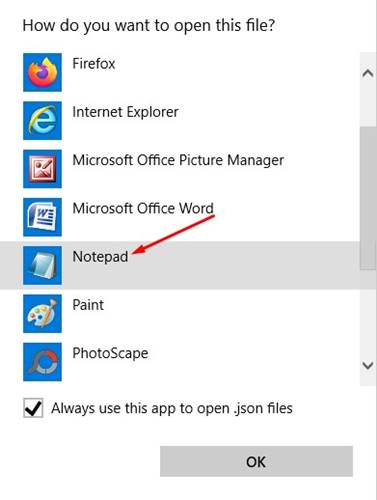
Task: Select the PhotoScape app icon
Action: click(42, 362)
